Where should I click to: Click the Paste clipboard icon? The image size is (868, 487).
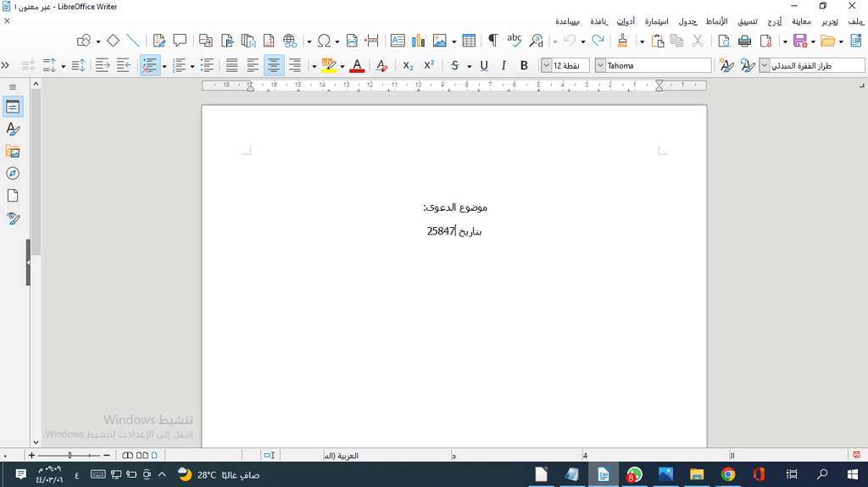pyautogui.click(x=657, y=41)
